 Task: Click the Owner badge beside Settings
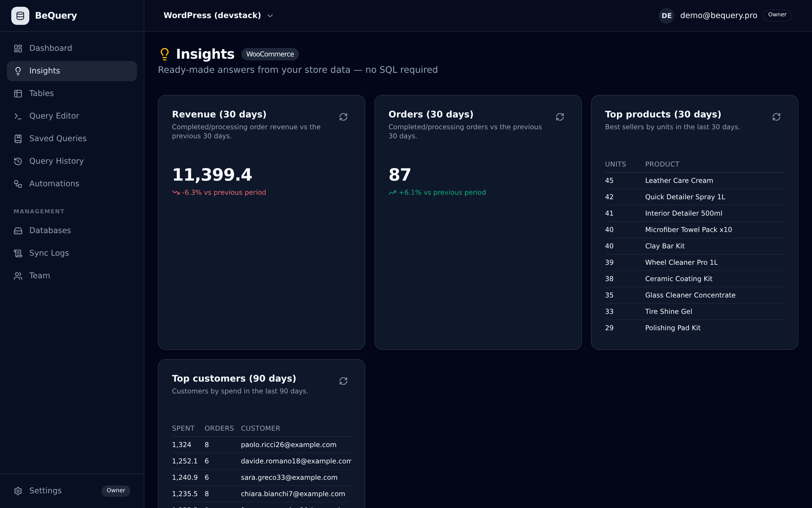pyautogui.click(x=116, y=491)
